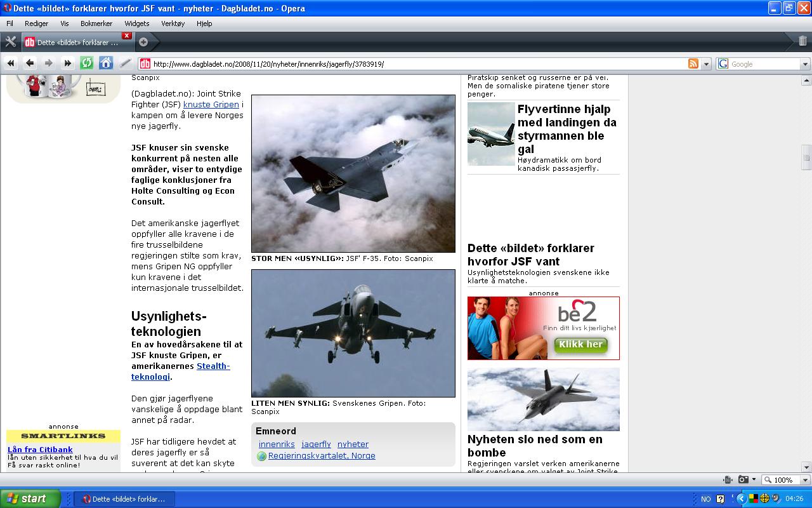
Task: Click the 'nyheter' tag link
Action: (353, 444)
